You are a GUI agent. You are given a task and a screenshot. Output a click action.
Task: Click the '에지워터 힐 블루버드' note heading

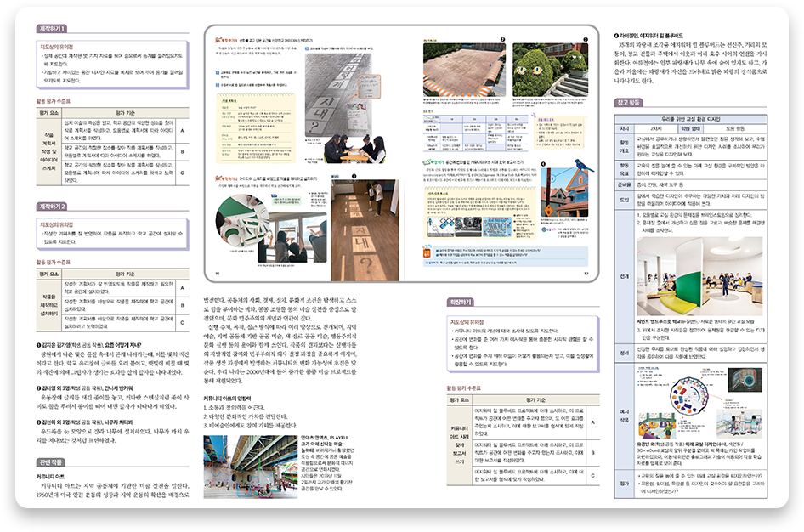point(648,36)
